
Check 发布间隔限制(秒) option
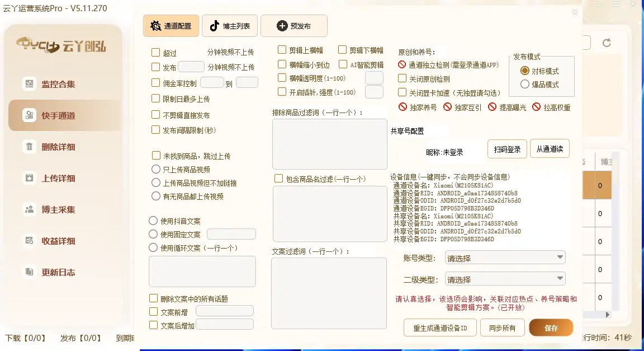[155, 130]
